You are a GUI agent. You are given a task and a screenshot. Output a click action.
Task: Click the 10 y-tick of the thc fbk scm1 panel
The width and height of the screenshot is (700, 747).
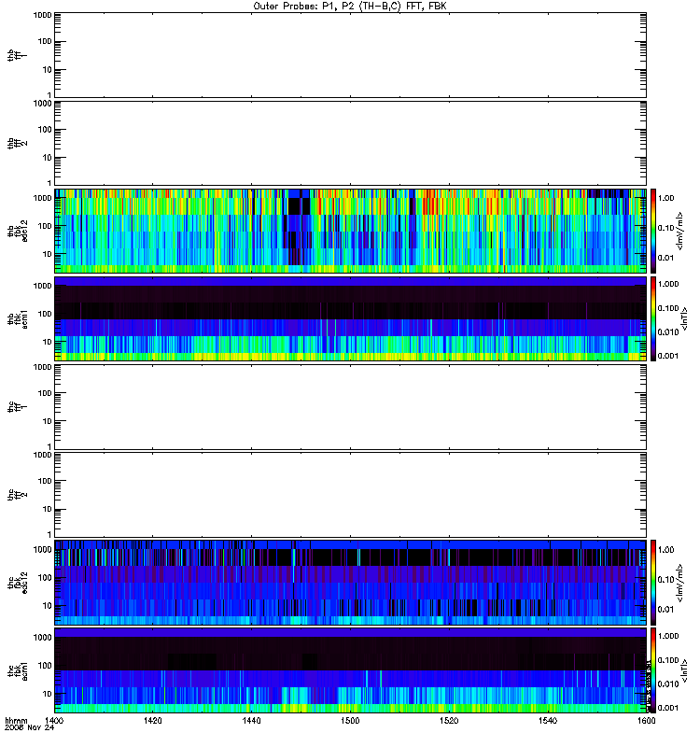click(x=48, y=694)
